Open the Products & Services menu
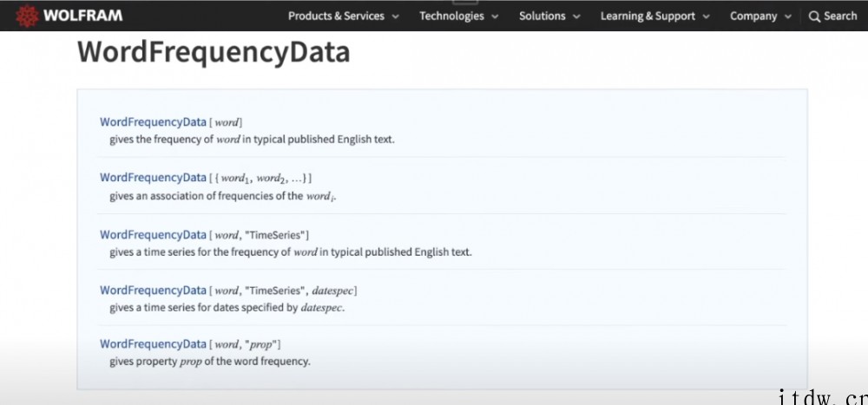 point(336,16)
